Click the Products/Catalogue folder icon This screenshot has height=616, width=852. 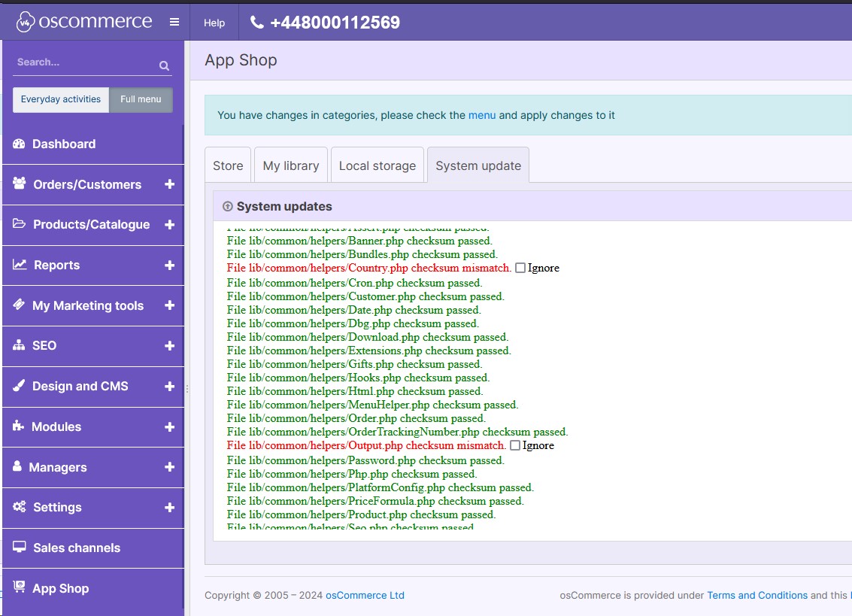(x=19, y=223)
